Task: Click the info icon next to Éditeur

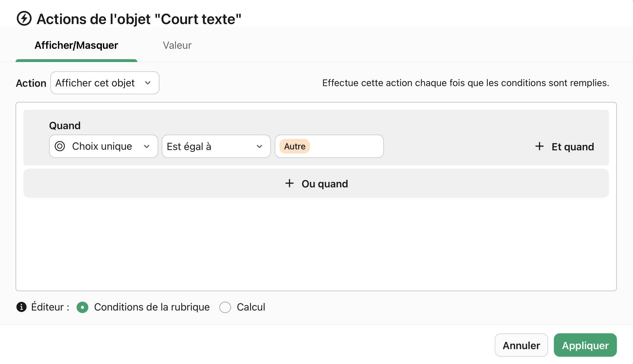Action: tap(21, 307)
